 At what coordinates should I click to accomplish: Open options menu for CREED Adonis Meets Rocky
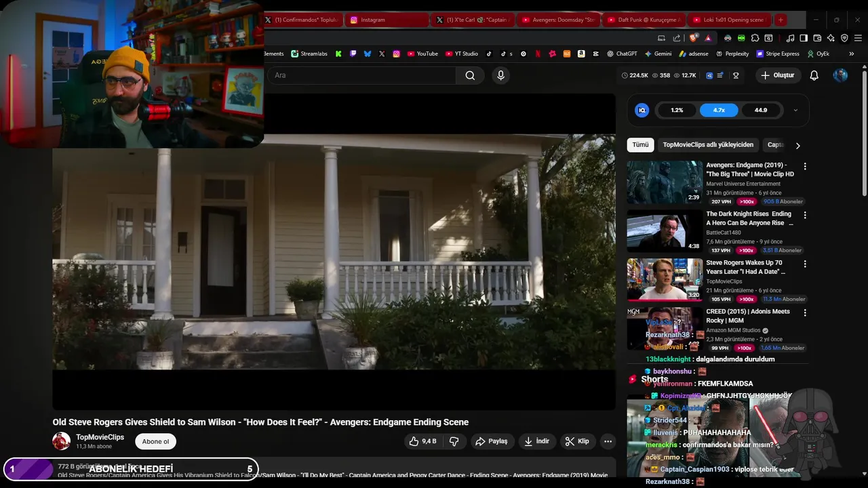[x=805, y=312]
